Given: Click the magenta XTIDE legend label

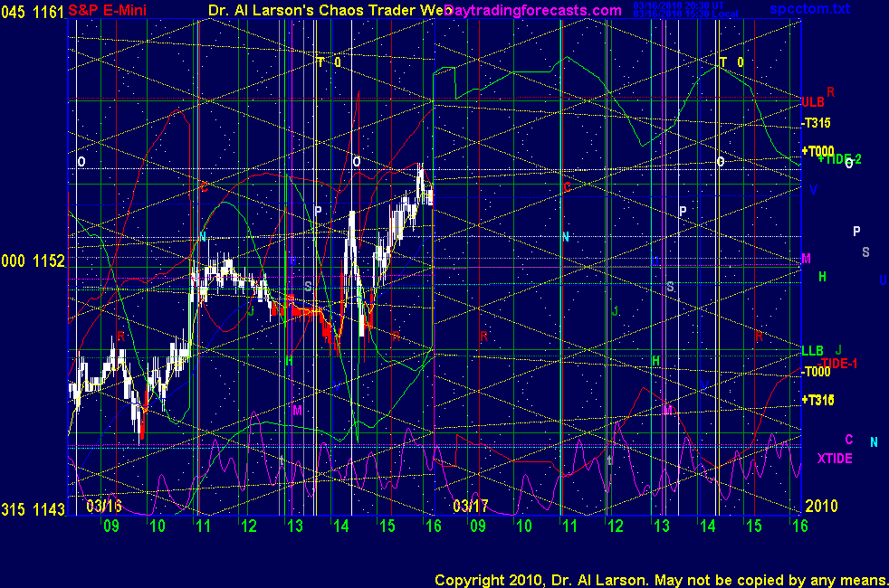Looking at the screenshot, I should [835, 459].
